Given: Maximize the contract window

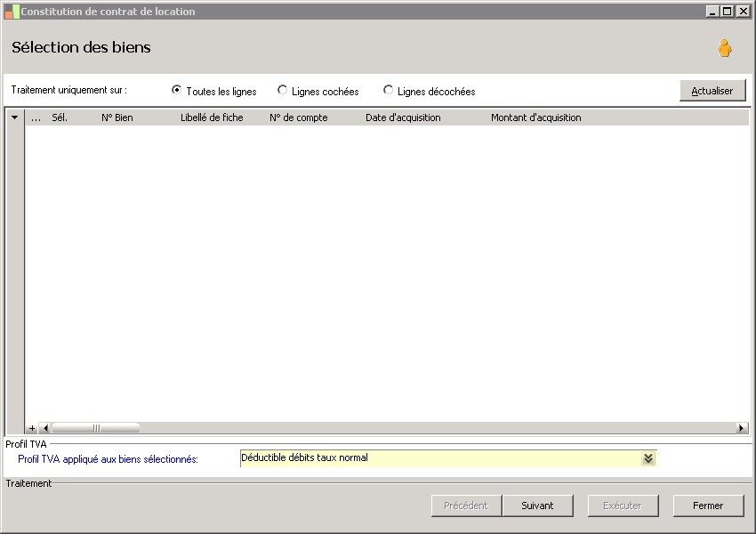Looking at the screenshot, I should [x=727, y=12].
